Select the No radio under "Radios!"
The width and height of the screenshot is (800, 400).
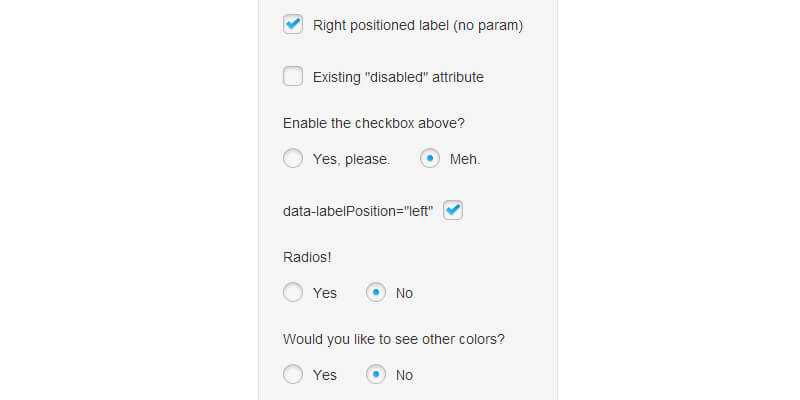(x=376, y=293)
